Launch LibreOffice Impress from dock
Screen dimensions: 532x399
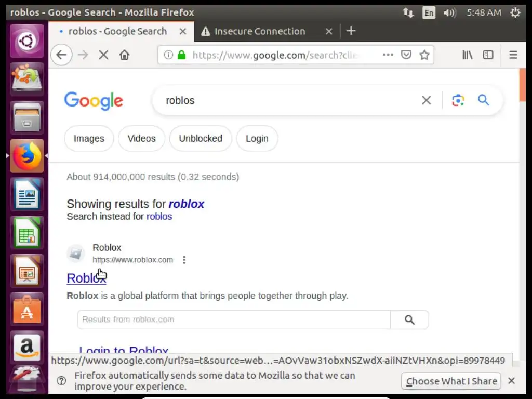pos(27,271)
